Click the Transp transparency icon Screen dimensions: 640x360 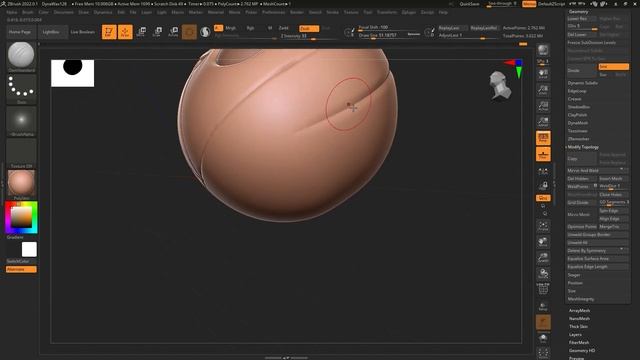543,306
